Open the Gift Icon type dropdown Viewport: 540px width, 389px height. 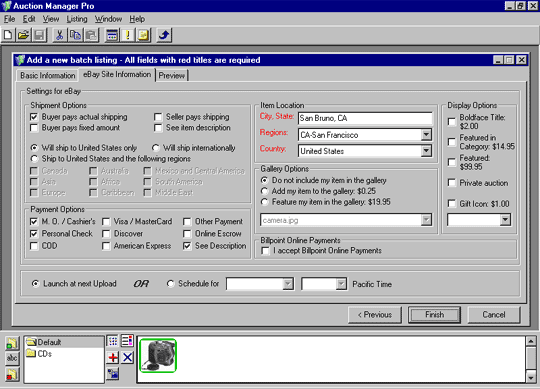click(x=505, y=220)
